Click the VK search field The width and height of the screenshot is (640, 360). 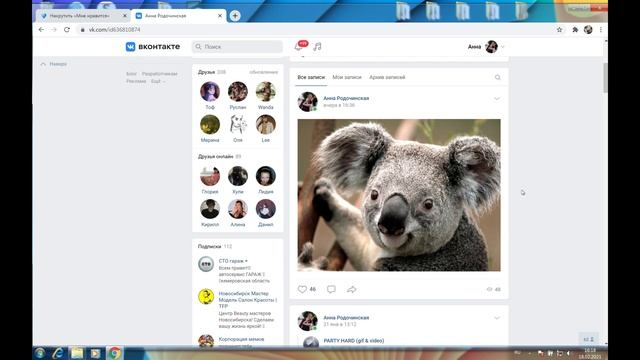(x=238, y=47)
